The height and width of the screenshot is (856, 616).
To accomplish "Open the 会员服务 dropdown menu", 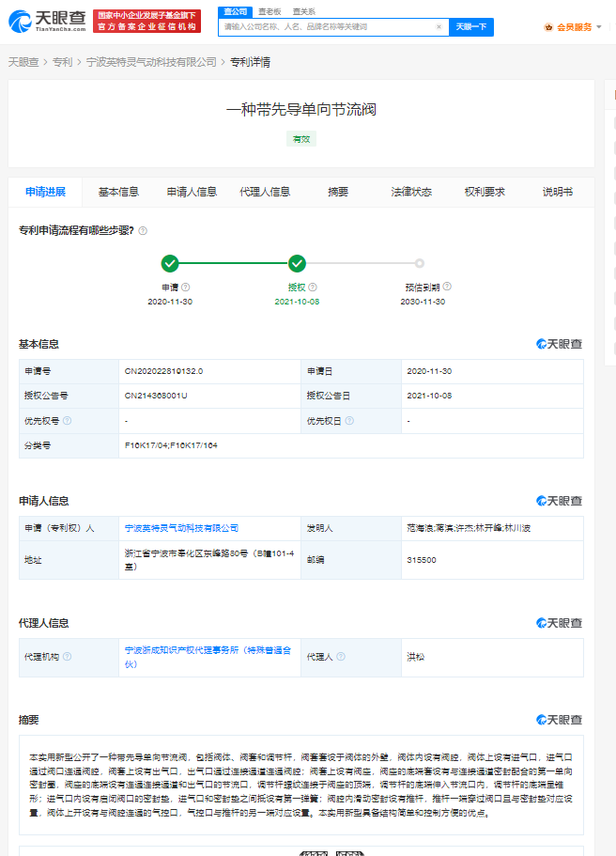I will point(574,27).
